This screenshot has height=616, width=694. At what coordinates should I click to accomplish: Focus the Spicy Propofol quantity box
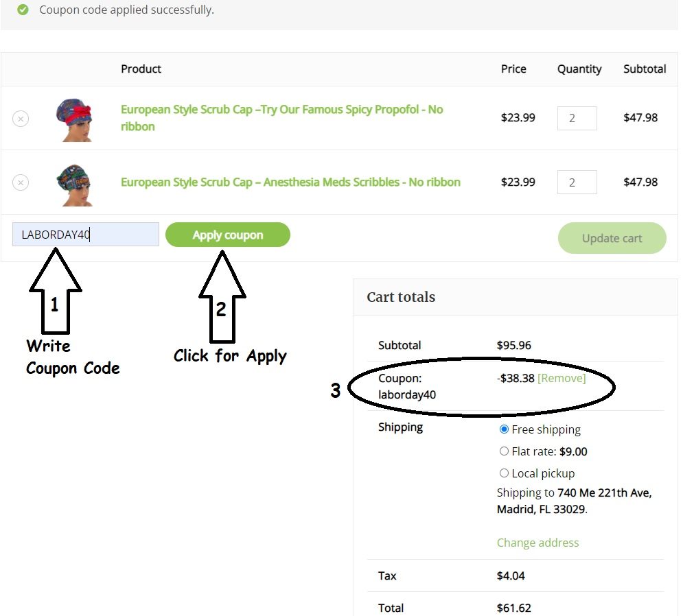[577, 118]
